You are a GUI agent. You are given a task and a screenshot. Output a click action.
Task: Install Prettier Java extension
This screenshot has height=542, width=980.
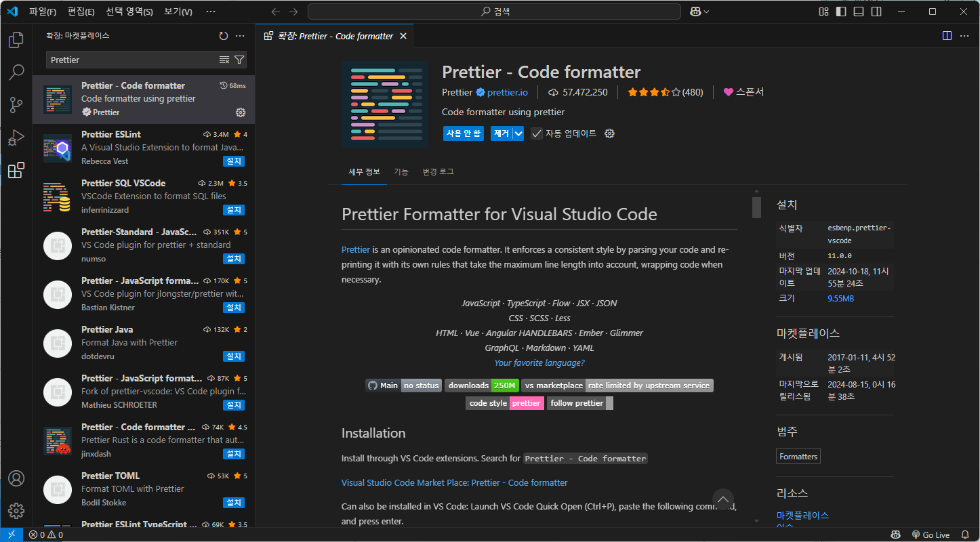(234, 356)
